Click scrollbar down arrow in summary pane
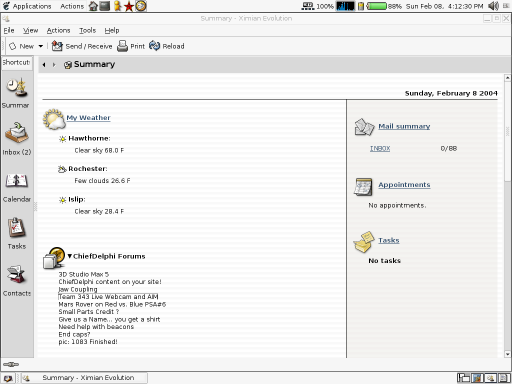Viewport: 512px width, 384px height. [x=507, y=354]
